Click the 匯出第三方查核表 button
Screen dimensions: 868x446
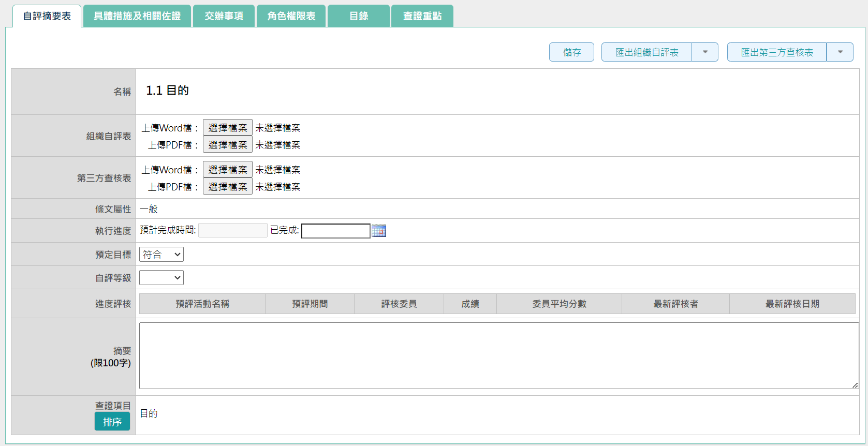[x=776, y=52]
